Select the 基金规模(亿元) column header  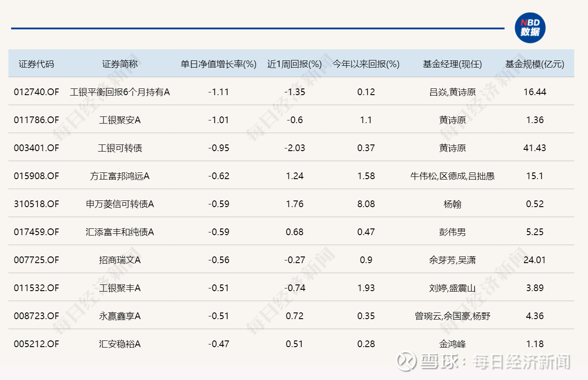(x=535, y=64)
